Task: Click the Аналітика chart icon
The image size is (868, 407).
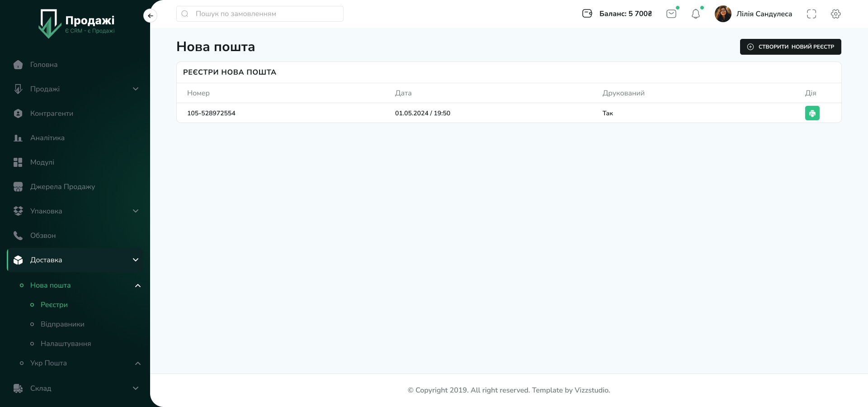Action: click(x=18, y=138)
